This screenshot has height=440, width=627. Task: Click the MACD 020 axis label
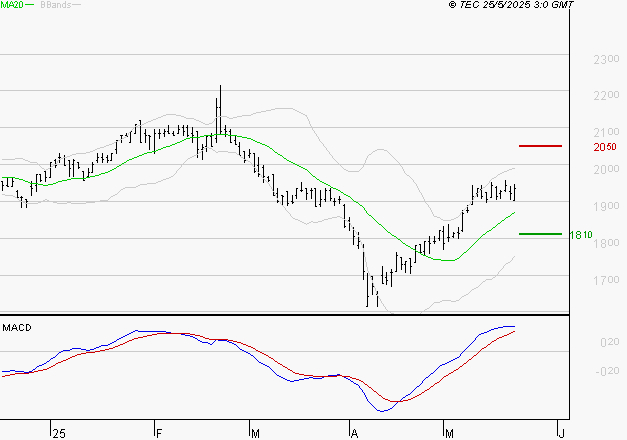click(x=610, y=342)
